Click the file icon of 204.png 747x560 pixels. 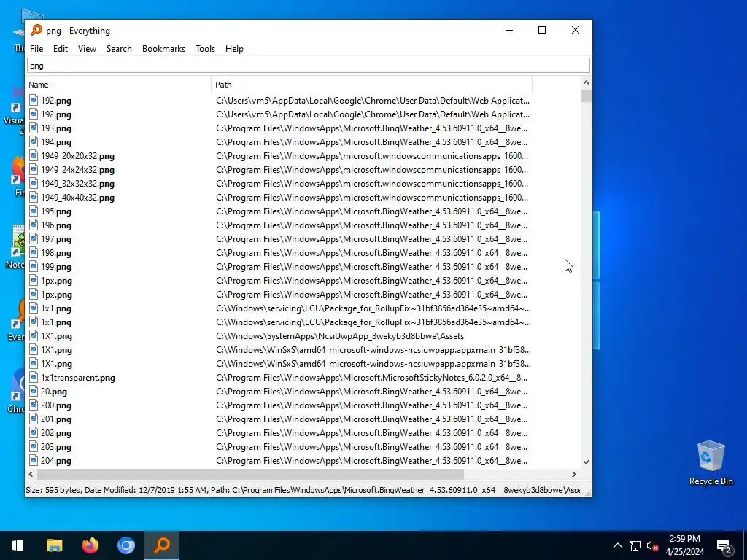[34, 460]
